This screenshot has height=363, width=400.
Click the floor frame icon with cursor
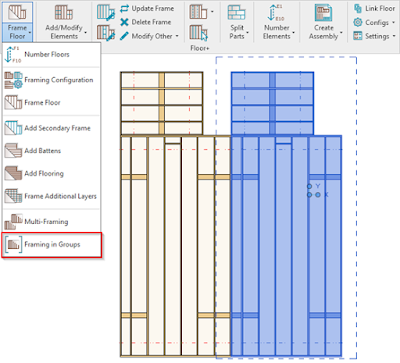tap(199, 33)
